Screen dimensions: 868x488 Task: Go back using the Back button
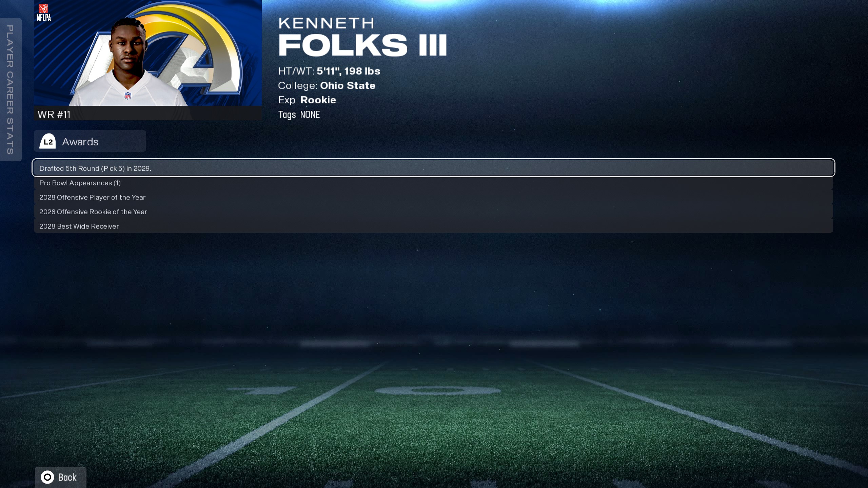[60, 477]
